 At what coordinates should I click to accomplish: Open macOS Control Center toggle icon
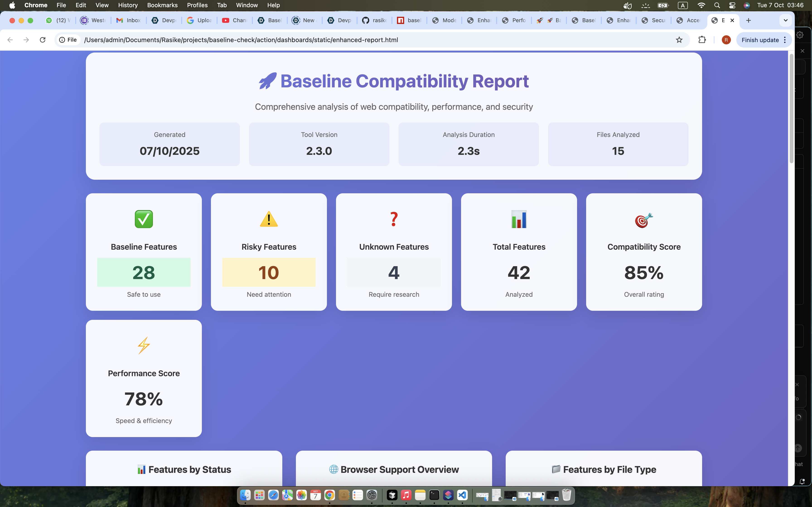(732, 5)
